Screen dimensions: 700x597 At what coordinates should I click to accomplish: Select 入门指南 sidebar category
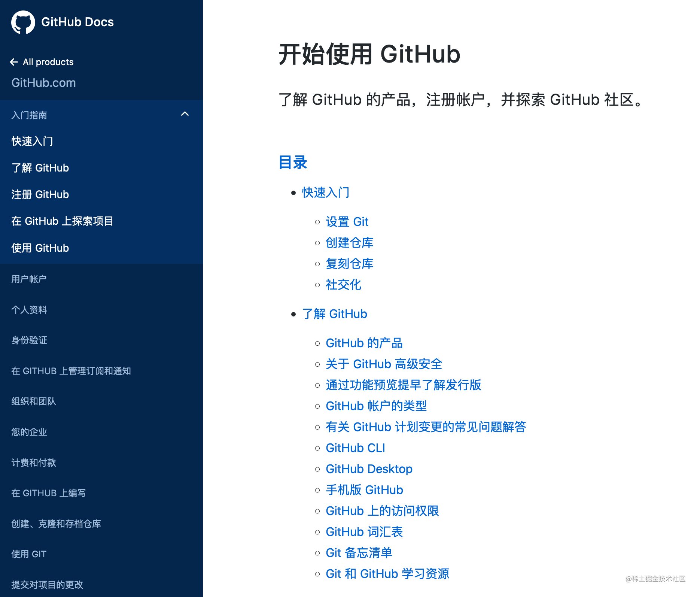29,115
